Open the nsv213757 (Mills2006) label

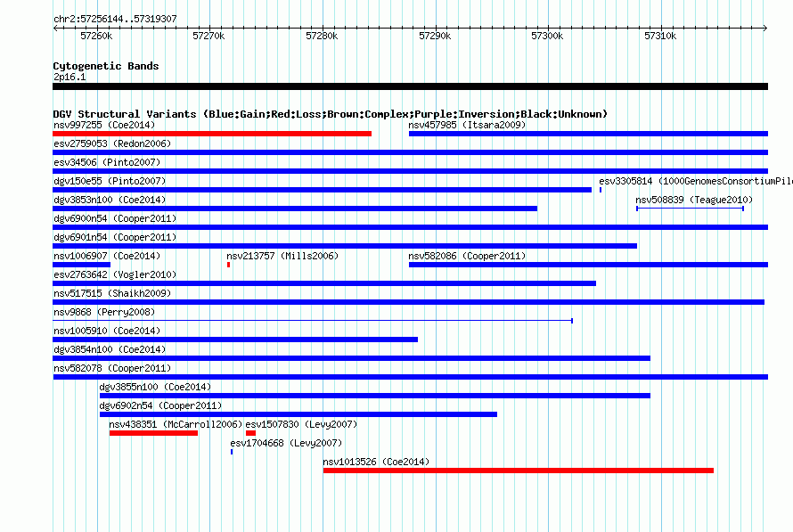pyautogui.click(x=282, y=256)
